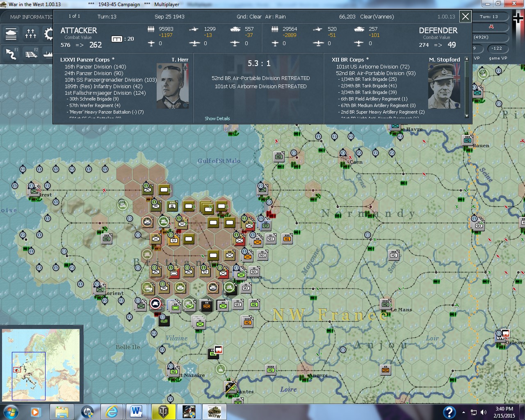Click the volume speaker tray icon
This screenshot has height=420, width=525.
[483, 412]
